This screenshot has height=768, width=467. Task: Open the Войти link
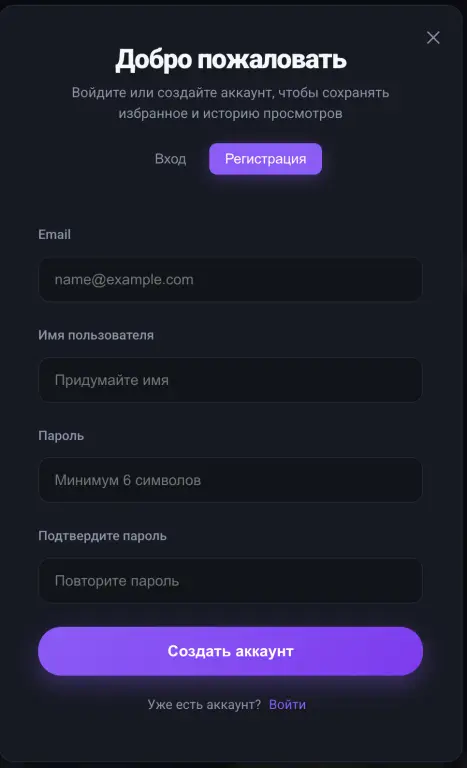pyautogui.click(x=288, y=704)
